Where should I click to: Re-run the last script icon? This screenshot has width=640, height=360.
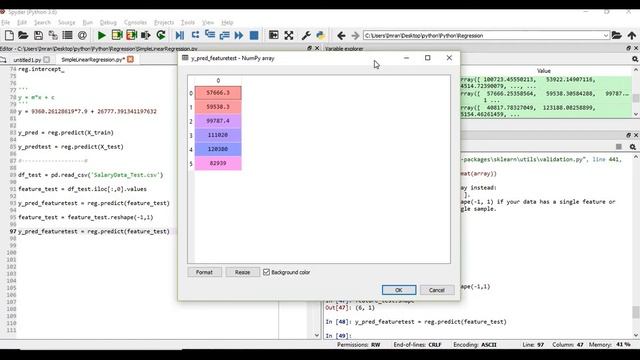tap(161, 36)
